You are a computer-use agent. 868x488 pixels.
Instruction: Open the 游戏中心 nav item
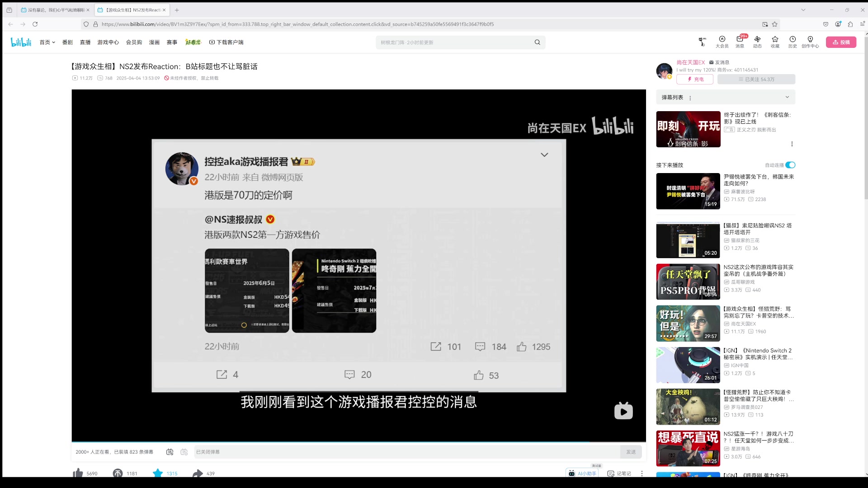point(108,42)
